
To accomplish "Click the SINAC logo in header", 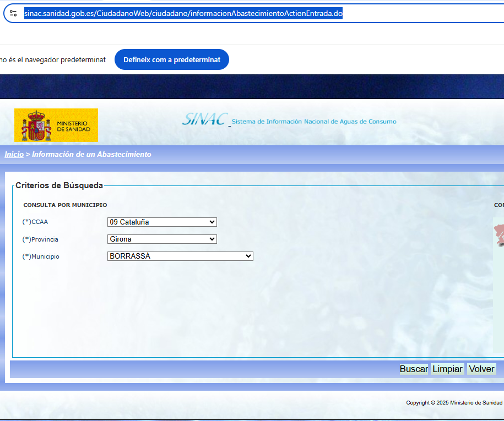I will click(205, 119).
